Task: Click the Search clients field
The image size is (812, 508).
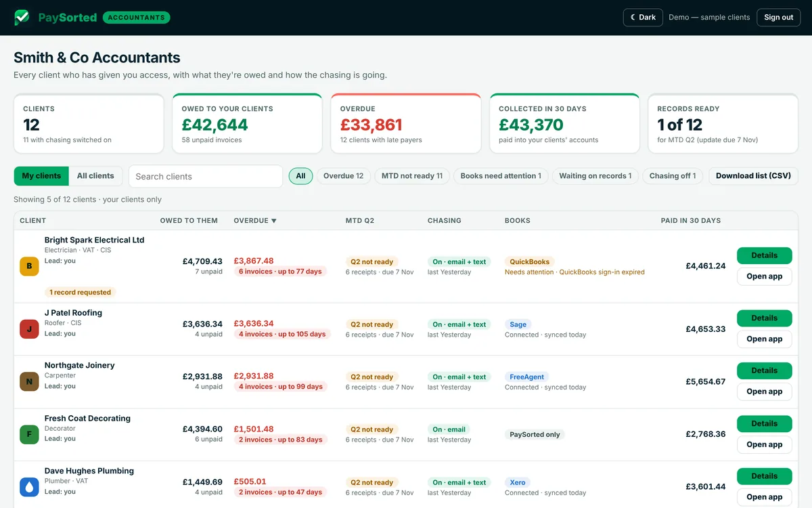Action: point(206,176)
